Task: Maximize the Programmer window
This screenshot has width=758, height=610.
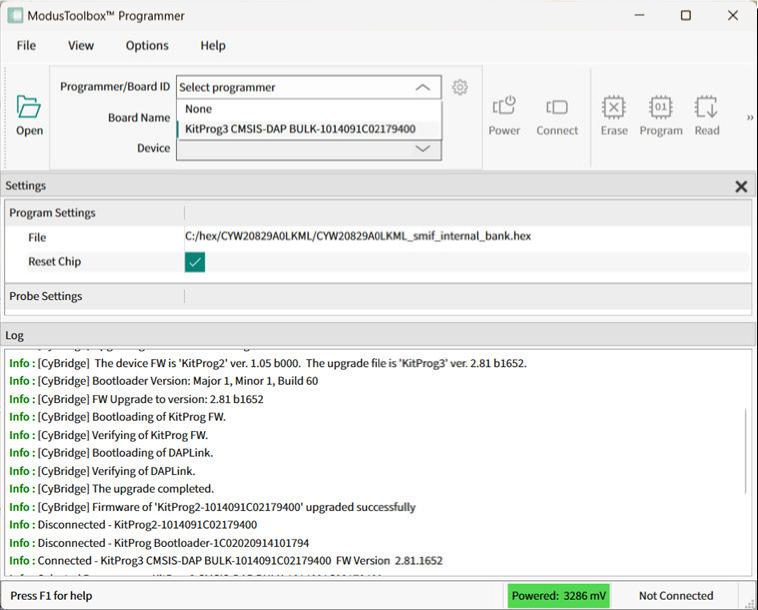Action: 685,15
